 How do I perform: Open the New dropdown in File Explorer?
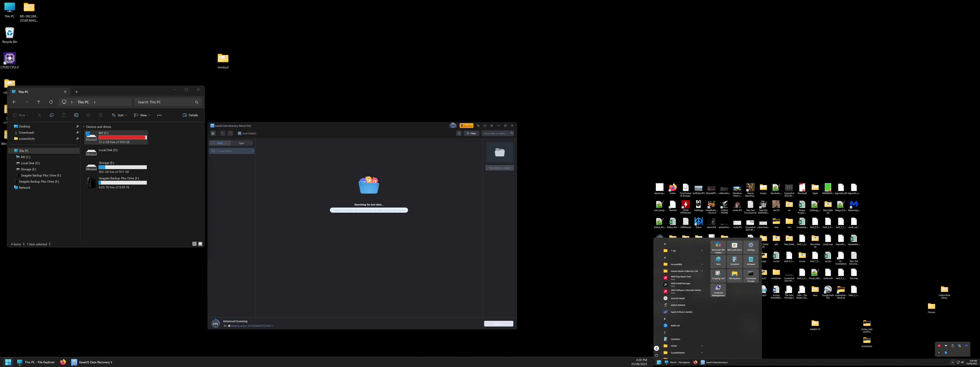click(21, 115)
